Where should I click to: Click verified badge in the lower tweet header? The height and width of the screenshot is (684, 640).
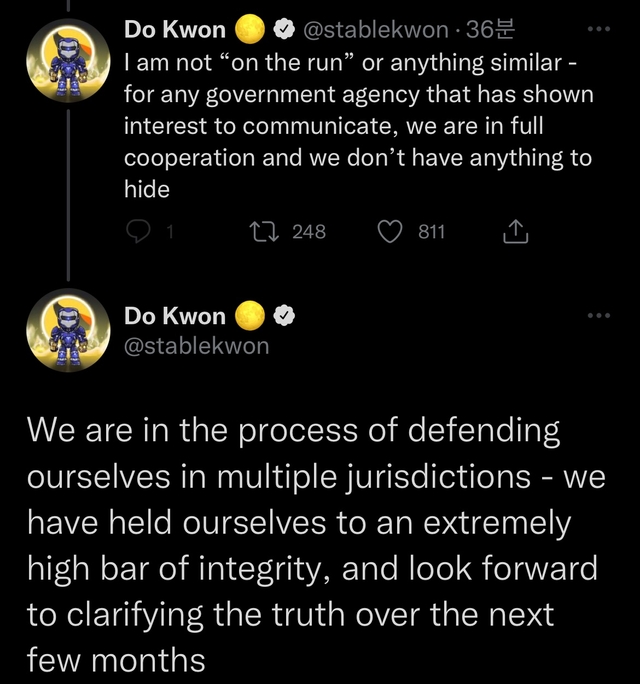pos(283,316)
